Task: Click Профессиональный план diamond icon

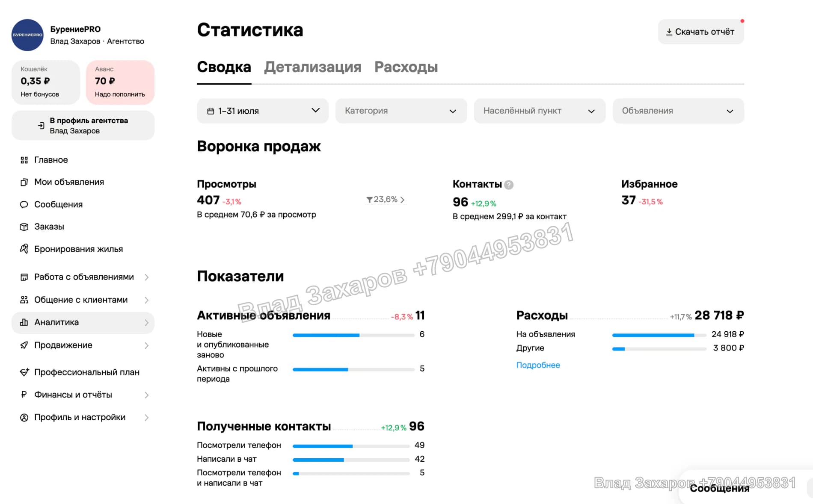Action: click(x=24, y=372)
